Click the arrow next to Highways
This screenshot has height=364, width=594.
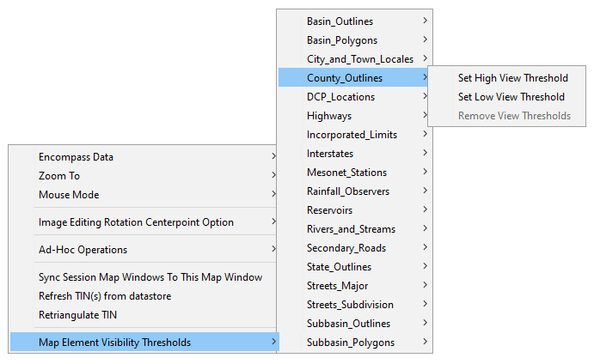tap(426, 116)
